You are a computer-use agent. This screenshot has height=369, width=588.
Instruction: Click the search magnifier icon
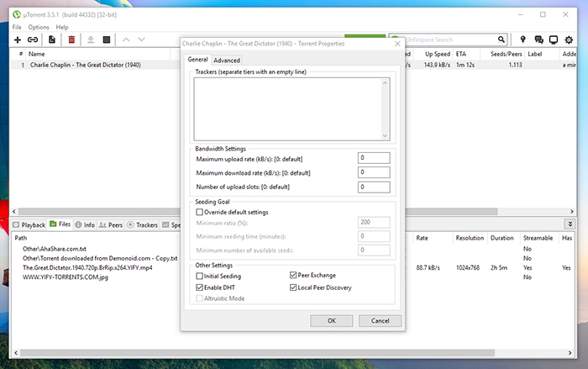tap(501, 40)
